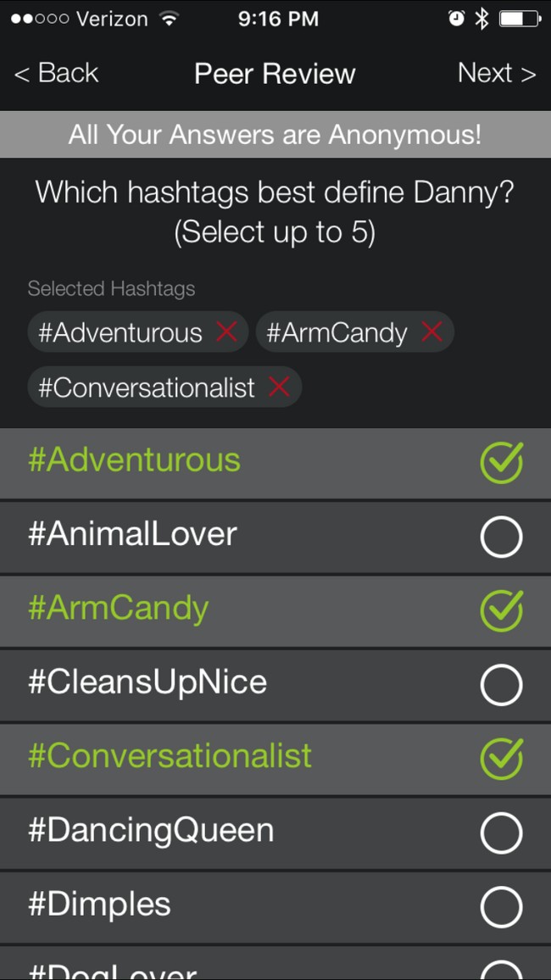
Task: Tap the #DancingQueen hashtag row text
Action: [x=151, y=832]
